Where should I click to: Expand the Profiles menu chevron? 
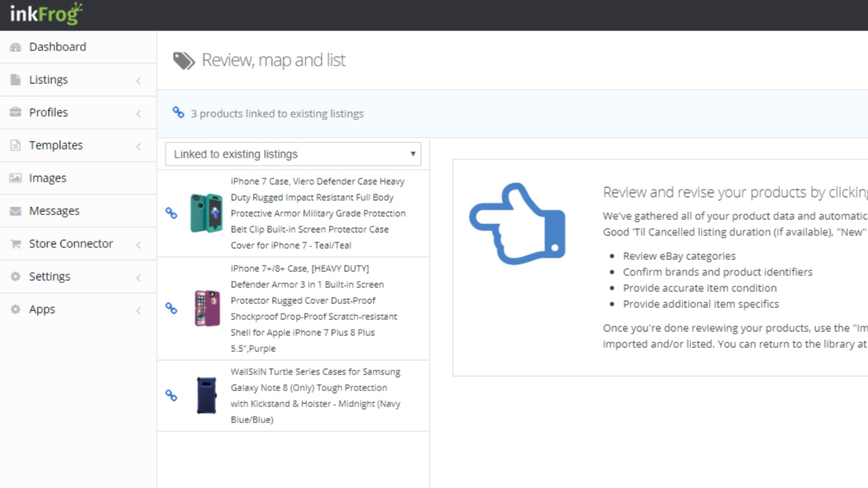tap(138, 114)
